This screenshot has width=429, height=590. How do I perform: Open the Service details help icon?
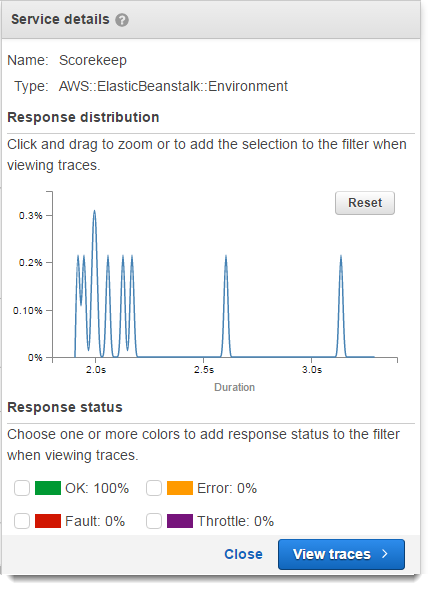point(122,20)
